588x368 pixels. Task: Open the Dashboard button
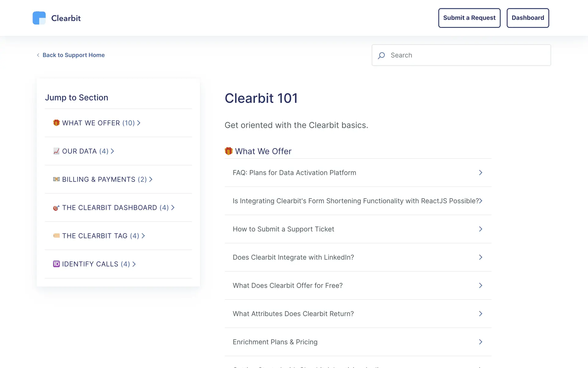tap(528, 18)
